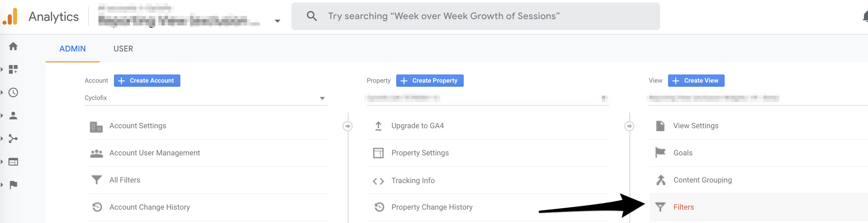The image size is (868, 223).
Task: Open the account view selector dropdown arrow
Action: 277,21
